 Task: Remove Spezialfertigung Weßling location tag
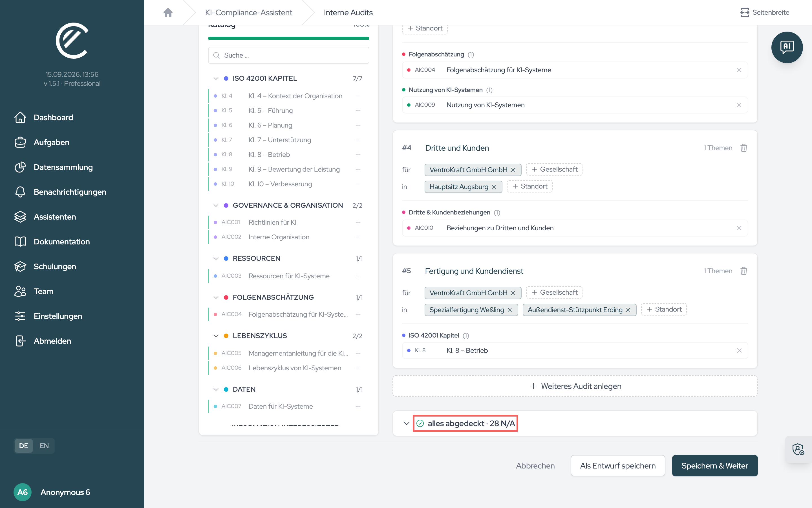[510, 310]
